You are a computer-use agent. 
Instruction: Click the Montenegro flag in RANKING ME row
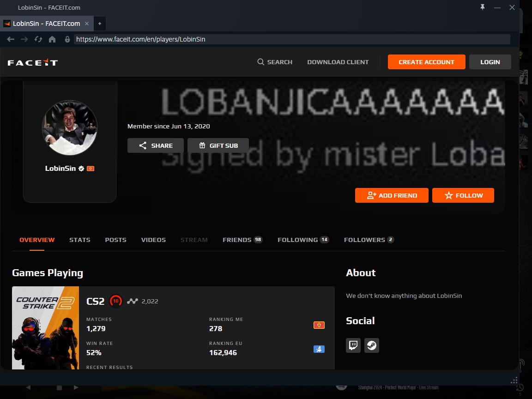[x=319, y=325]
